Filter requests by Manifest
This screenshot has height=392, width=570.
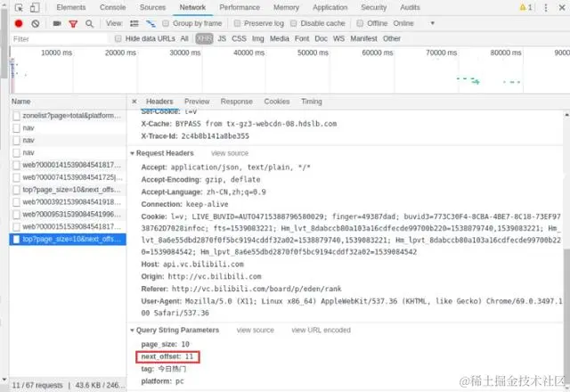pyautogui.click(x=364, y=38)
